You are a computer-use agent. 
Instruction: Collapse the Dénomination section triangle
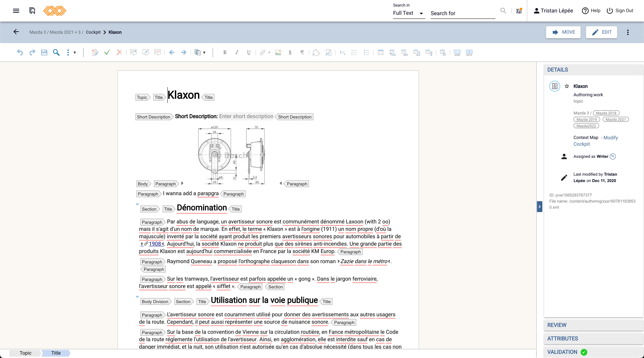[x=137, y=204]
